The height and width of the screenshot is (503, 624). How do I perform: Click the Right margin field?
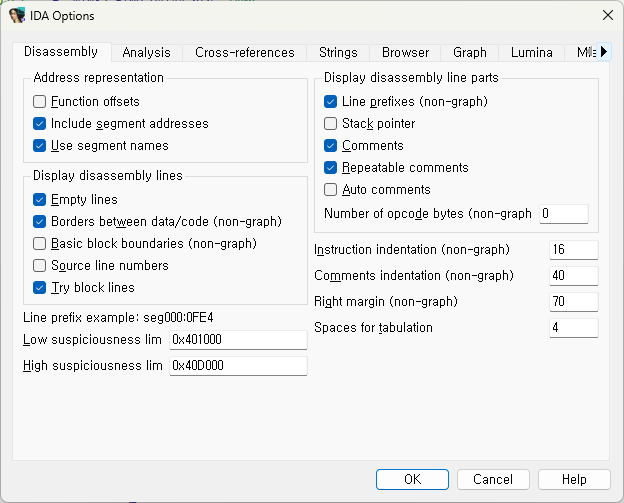(574, 301)
